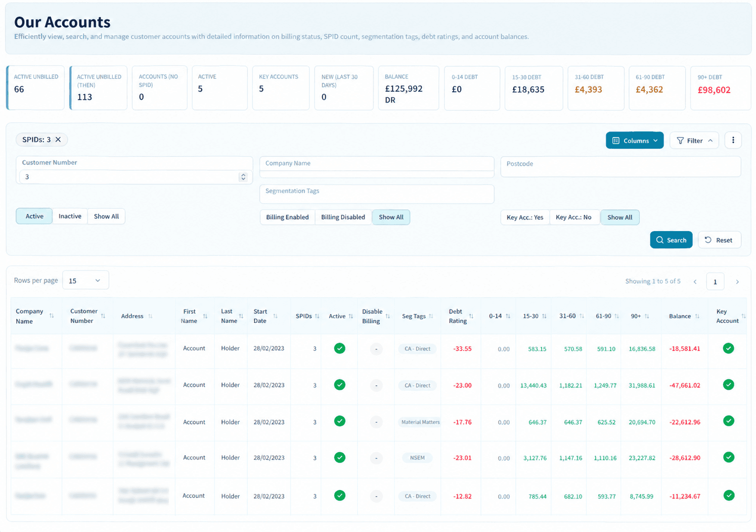Click the Material Matters segment tag
This screenshot has width=756, height=532.
pos(420,422)
